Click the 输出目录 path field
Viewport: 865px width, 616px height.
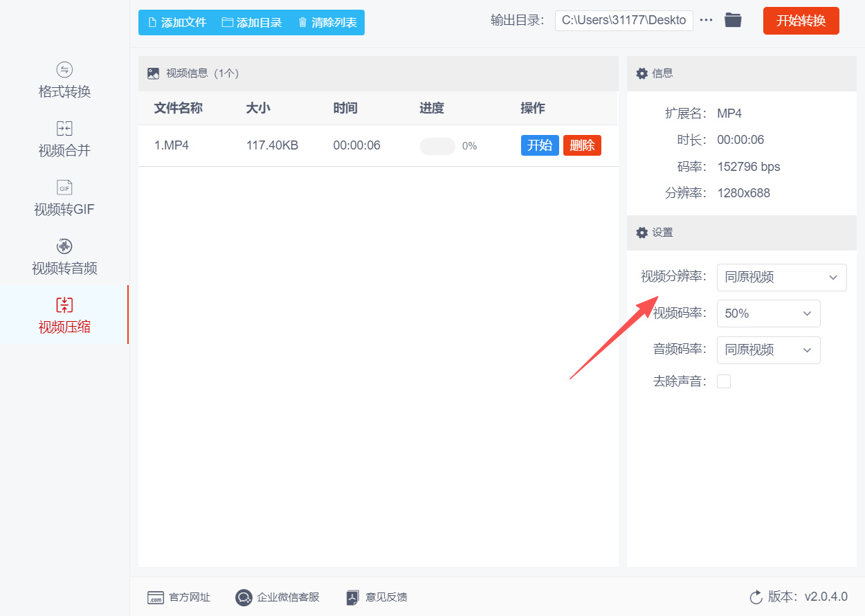click(623, 20)
